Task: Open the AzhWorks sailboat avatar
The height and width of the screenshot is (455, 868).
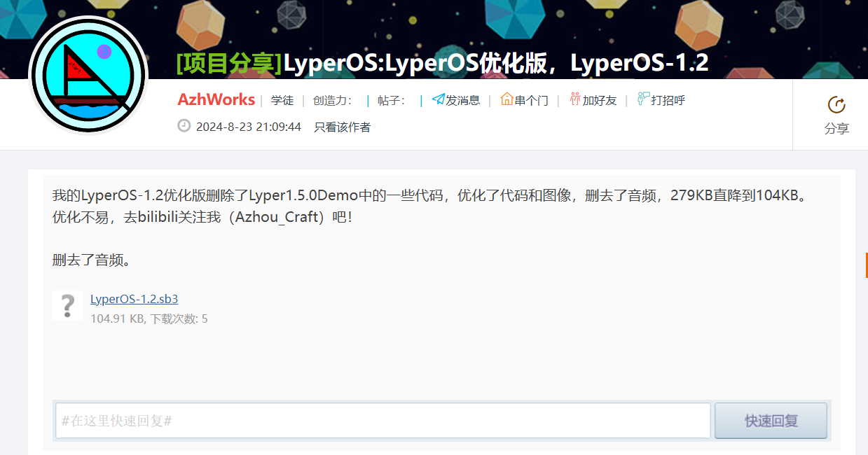Action: pyautogui.click(x=88, y=74)
